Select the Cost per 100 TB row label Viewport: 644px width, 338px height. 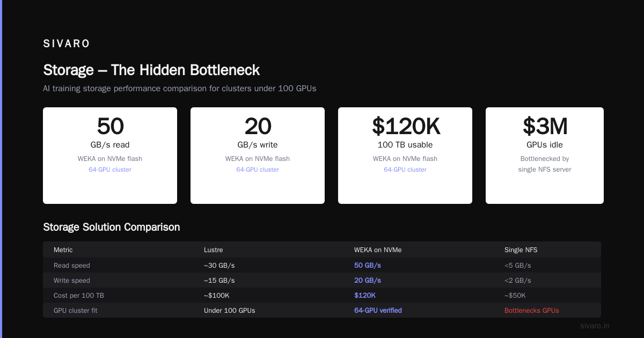pyautogui.click(x=78, y=295)
